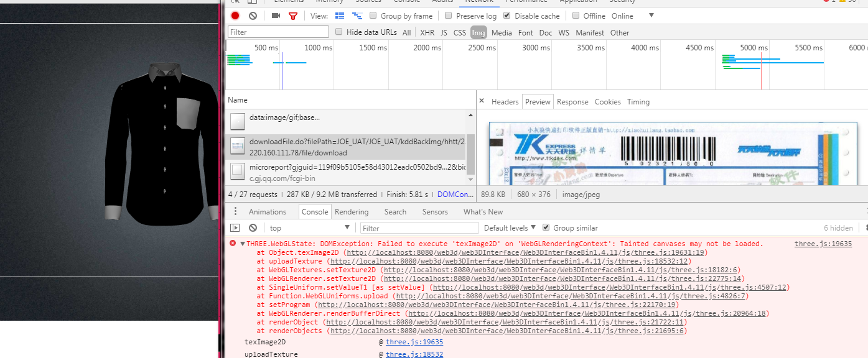This screenshot has width=868, height=358.
Task: Click the red error icon of WebGLState message
Action: (233, 244)
